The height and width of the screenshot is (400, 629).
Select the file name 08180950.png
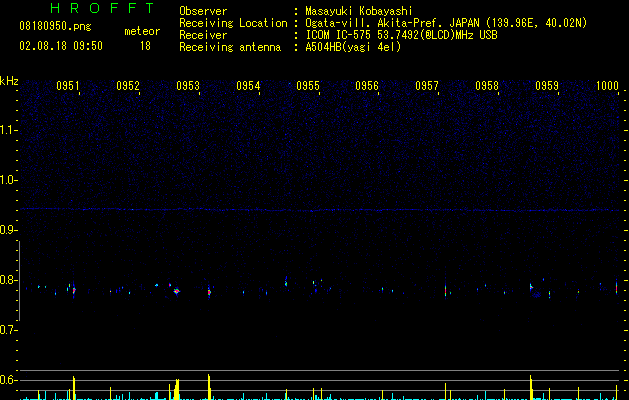(55, 27)
